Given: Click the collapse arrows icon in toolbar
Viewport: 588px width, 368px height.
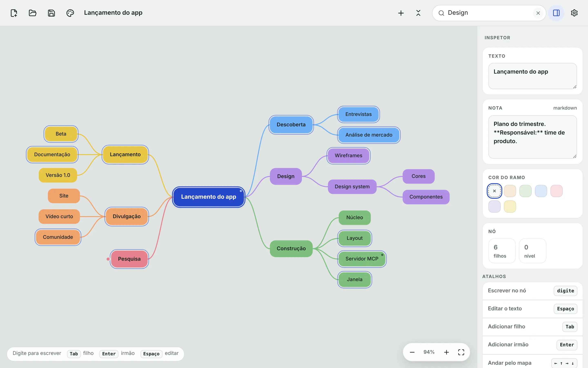Looking at the screenshot, I should [418, 13].
